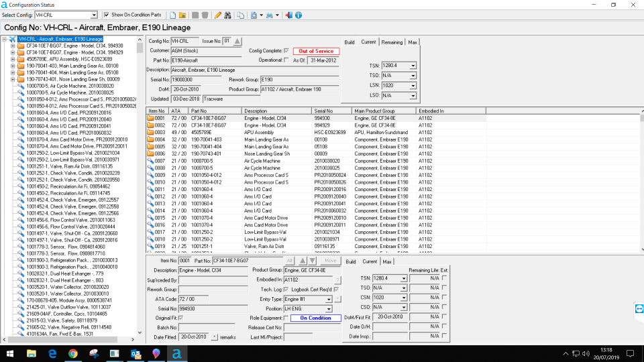Screen dimensions: 644x362
Task: Open the Windows Start menu
Action: (10, 353)
